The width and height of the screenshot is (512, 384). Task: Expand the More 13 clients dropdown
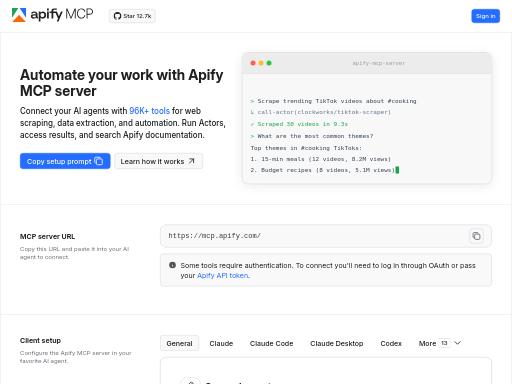pyautogui.click(x=440, y=343)
